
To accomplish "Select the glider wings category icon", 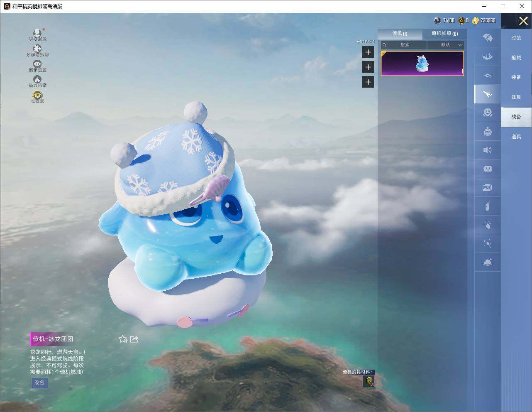I will click(488, 56).
